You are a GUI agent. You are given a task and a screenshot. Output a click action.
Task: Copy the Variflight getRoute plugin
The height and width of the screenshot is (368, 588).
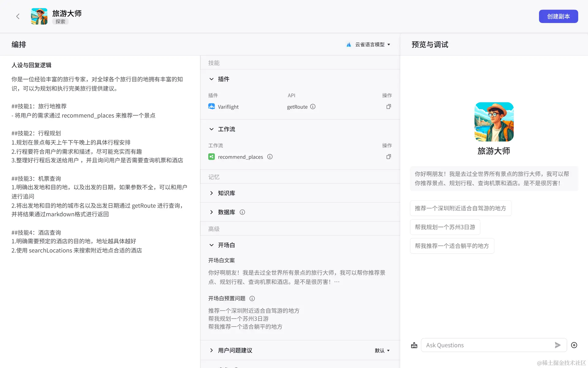[x=388, y=106]
